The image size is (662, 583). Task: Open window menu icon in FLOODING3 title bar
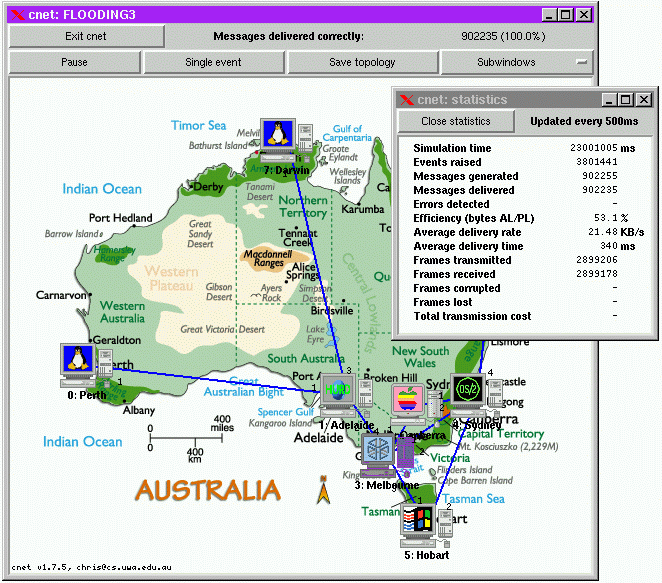pyautogui.click(x=17, y=15)
